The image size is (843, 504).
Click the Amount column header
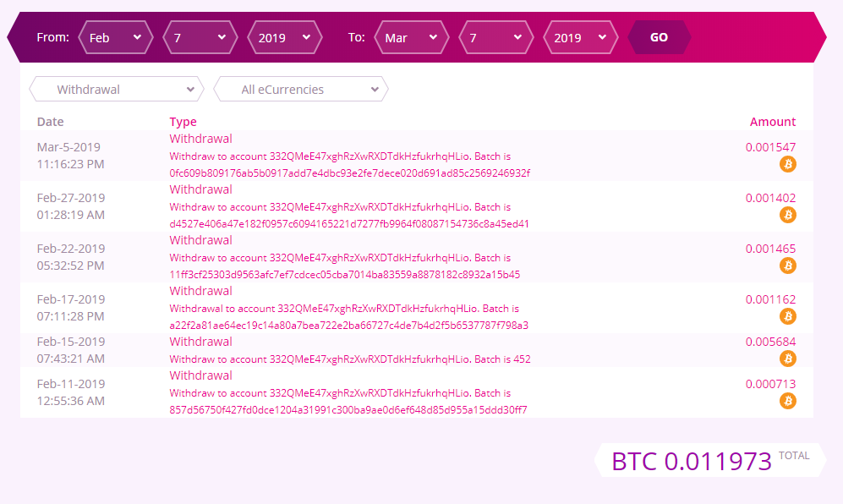tap(772, 122)
